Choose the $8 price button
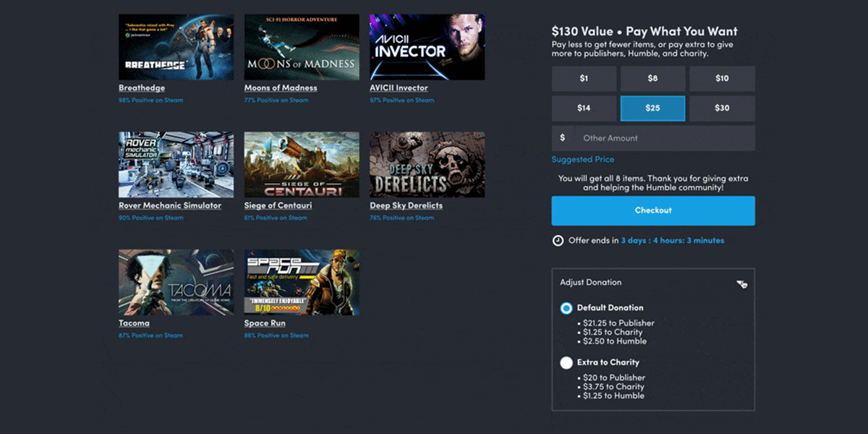868x434 pixels. pyautogui.click(x=652, y=79)
